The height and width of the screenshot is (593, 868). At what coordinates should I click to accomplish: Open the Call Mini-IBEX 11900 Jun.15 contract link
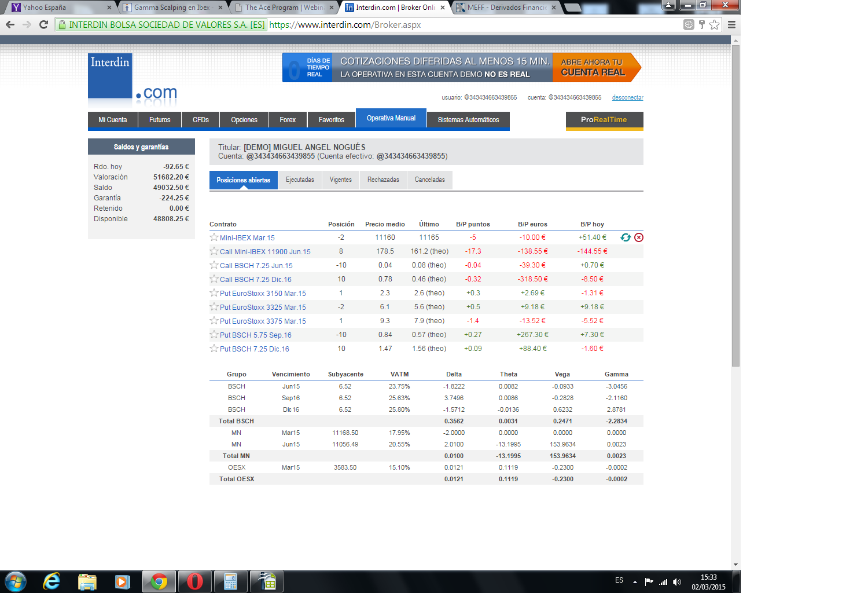pos(265,251)
